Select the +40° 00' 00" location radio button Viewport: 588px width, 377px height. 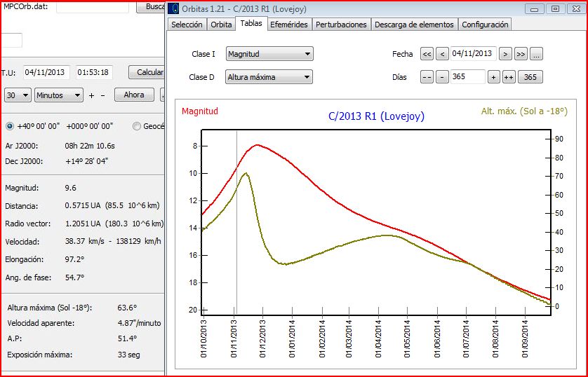9,126
